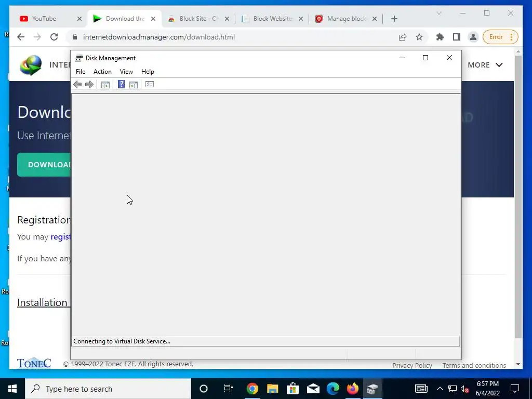Screen dimensions: 532x399
Task: Reload the page in Chrome
Action: [54, 37]
